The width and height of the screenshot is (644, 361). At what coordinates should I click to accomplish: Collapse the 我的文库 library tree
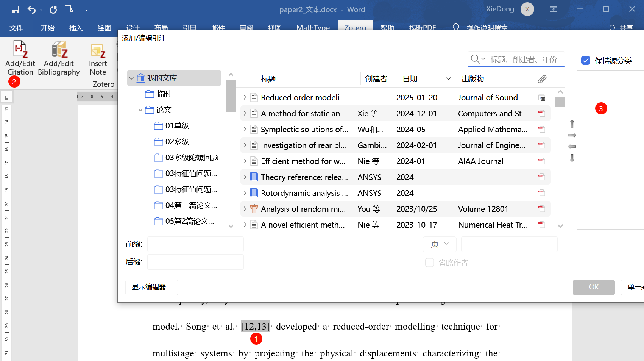(131, 78)
